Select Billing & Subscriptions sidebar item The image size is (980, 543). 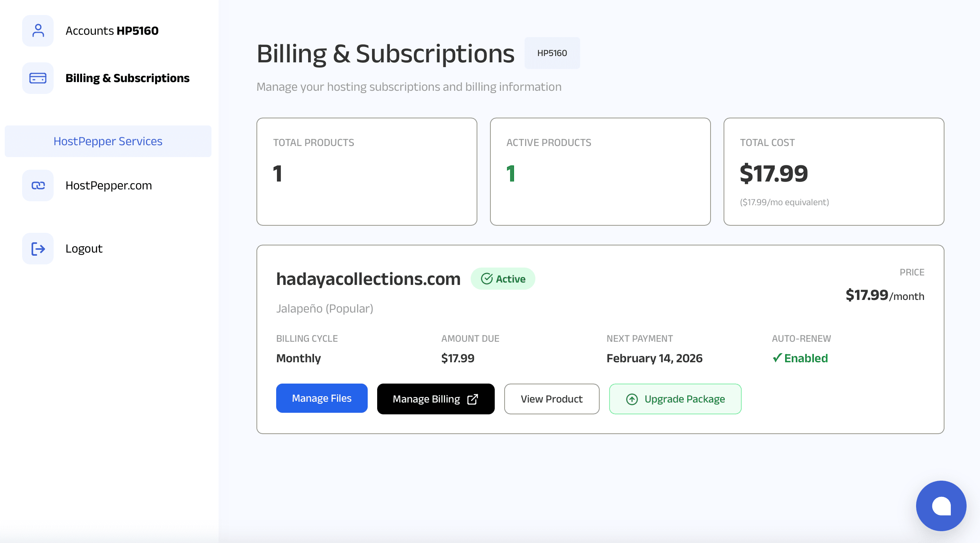pos(127,78)
